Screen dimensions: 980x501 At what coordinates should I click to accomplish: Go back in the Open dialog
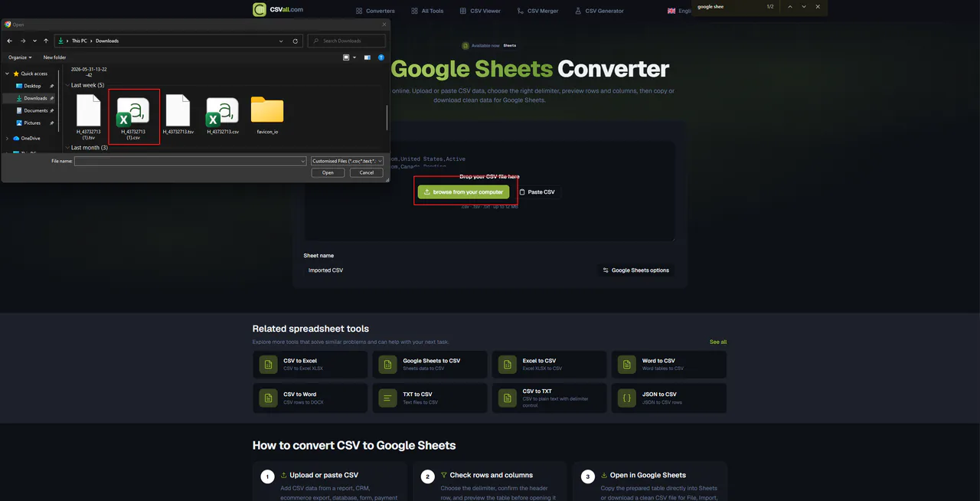coord(9,41)
